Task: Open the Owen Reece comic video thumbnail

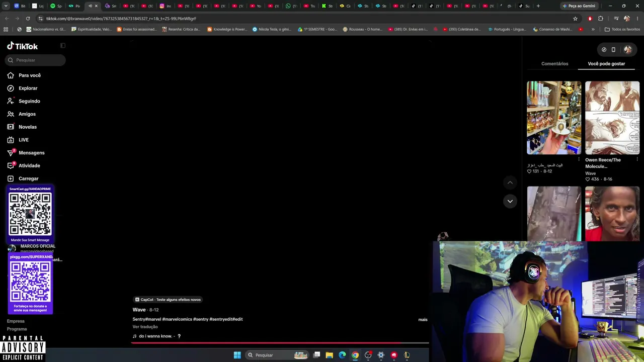Action: click(x=612, y=118)
